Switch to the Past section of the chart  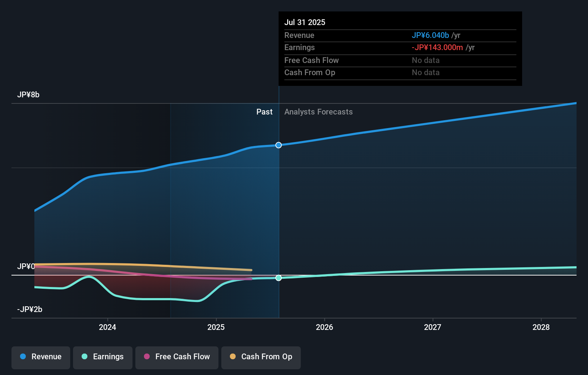point(264,112)
